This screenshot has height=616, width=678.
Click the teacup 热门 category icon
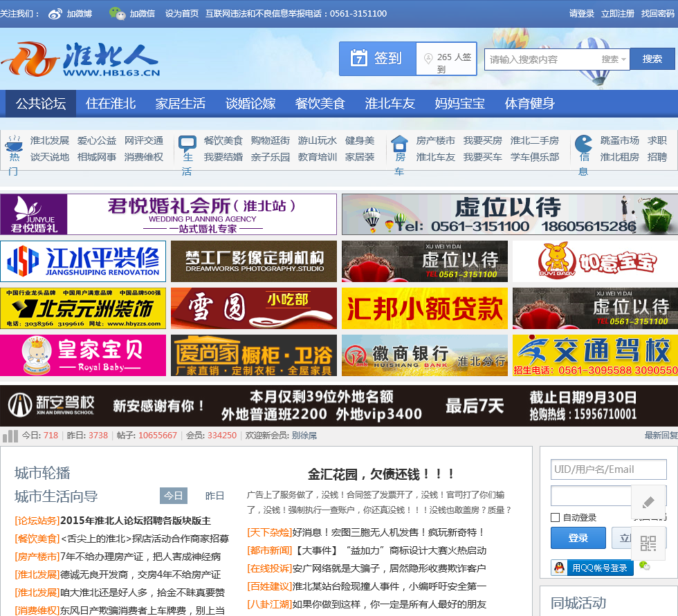click(x=14, y=143)
